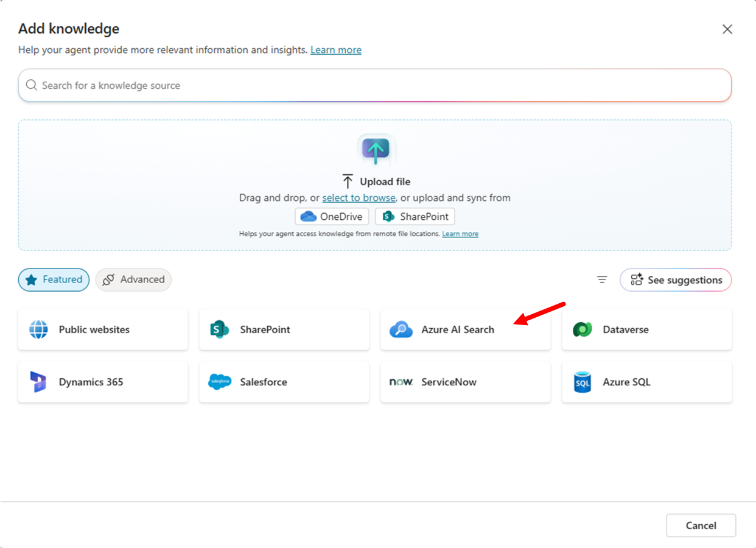Image resolution: width=756 pixels, height=548 pixels.
Task: Open Learn more link beside insights text
Action: [336, 50]
